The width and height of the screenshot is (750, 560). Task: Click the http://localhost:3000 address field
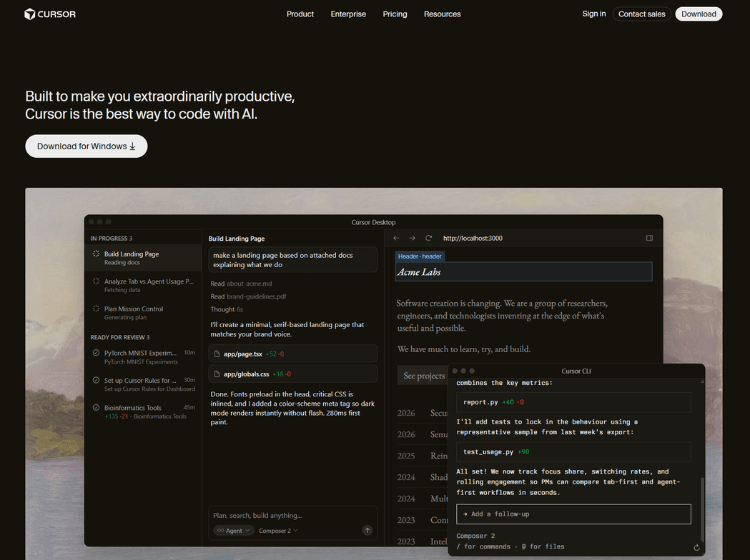tap(473, 238)
